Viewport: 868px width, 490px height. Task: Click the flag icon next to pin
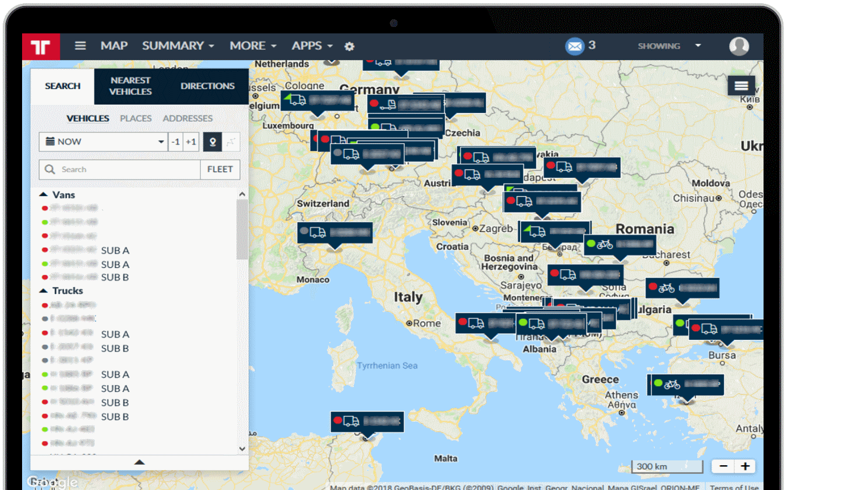coord(231,142)
